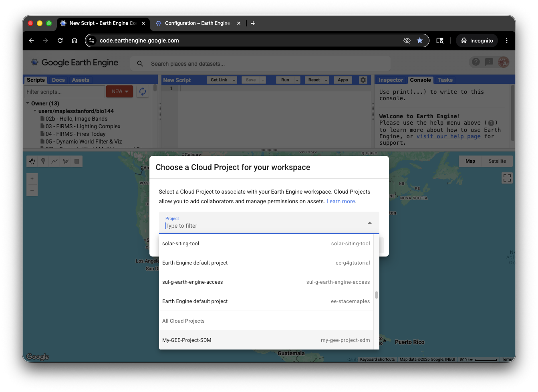Toggle fullscreen map view
Image resolution: width=538 pixels, height=392 pixels.
[x=507, y=178]
